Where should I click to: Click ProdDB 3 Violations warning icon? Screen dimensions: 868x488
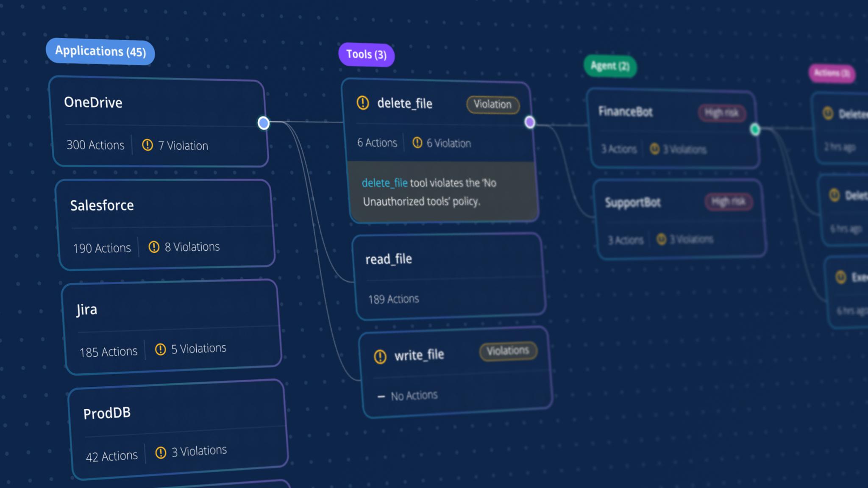point(161,452)
